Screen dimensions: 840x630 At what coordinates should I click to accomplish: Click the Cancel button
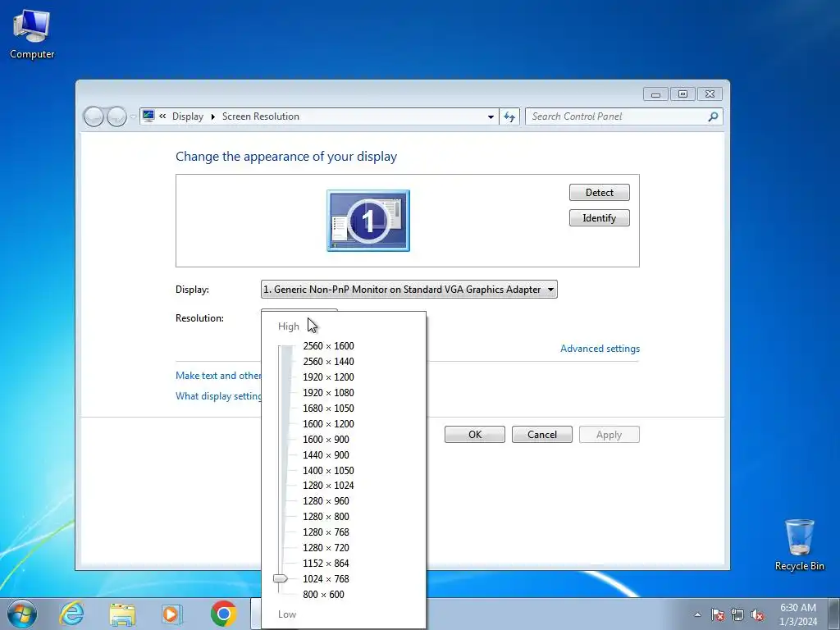pos(542,435)
